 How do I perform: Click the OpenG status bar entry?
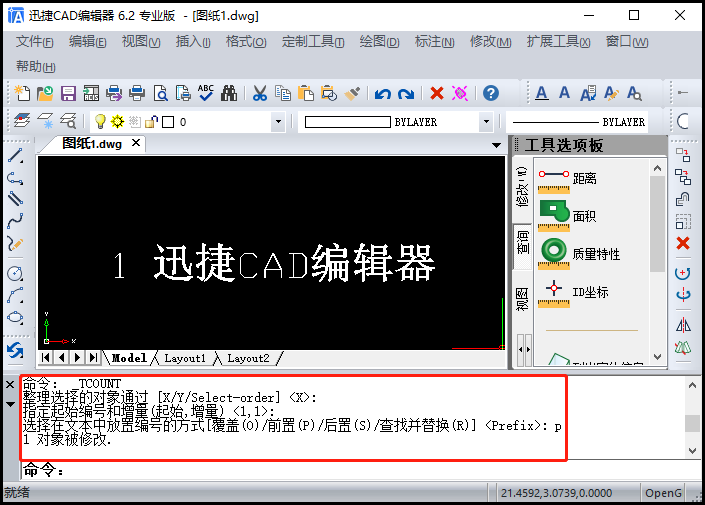663,493
